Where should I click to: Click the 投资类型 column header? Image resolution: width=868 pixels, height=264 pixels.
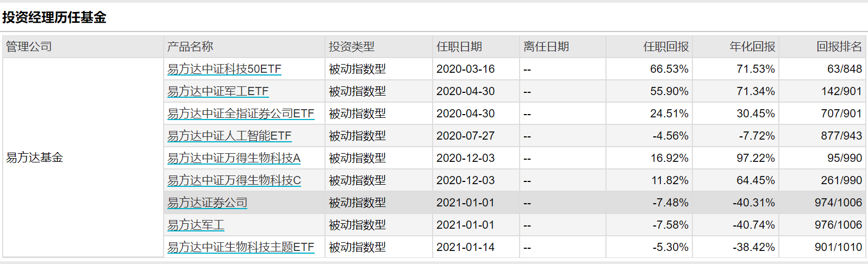click(x=352, y=47)
